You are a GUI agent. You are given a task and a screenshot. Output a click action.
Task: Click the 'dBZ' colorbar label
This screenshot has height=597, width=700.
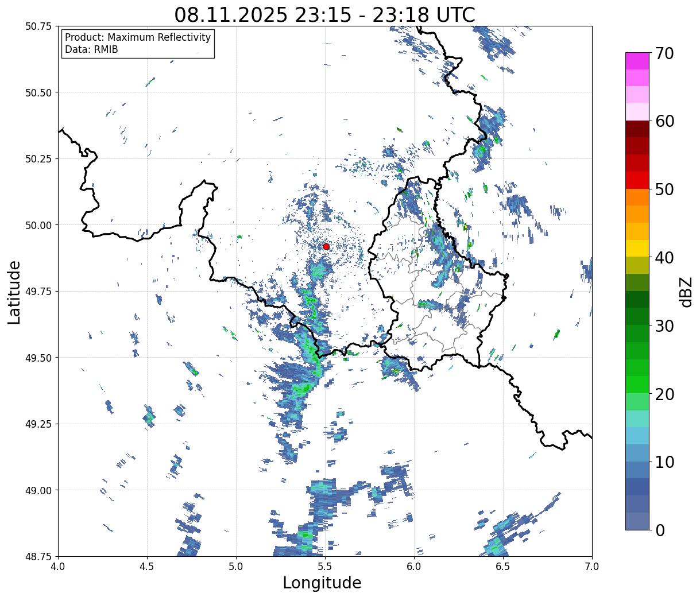click(686, 292)
